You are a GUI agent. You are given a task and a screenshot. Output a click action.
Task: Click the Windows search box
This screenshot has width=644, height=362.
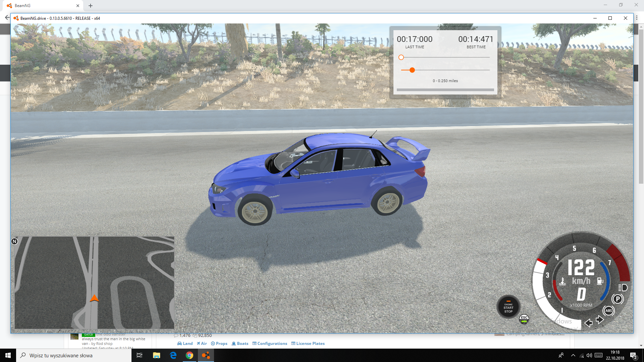pyautogui.click(x=74, y=355)
